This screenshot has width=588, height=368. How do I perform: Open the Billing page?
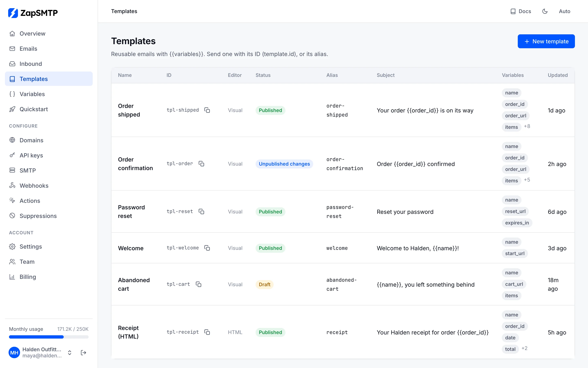(x=49, y=277)
